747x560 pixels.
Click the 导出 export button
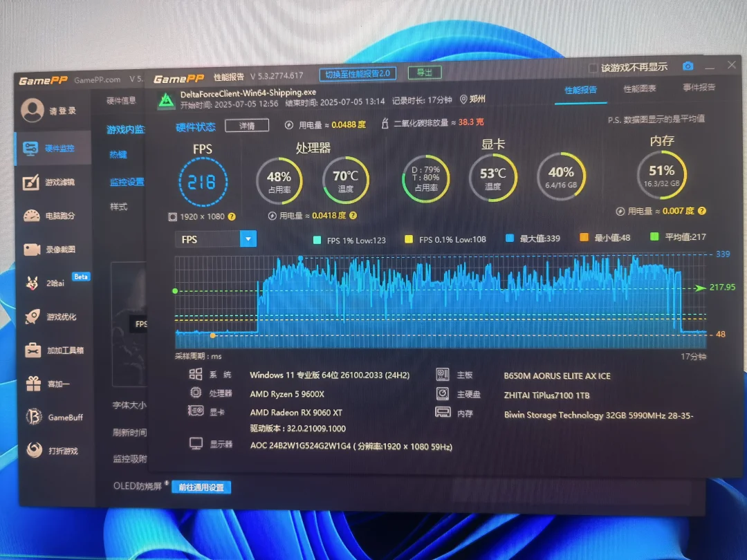tap(425, 73)
